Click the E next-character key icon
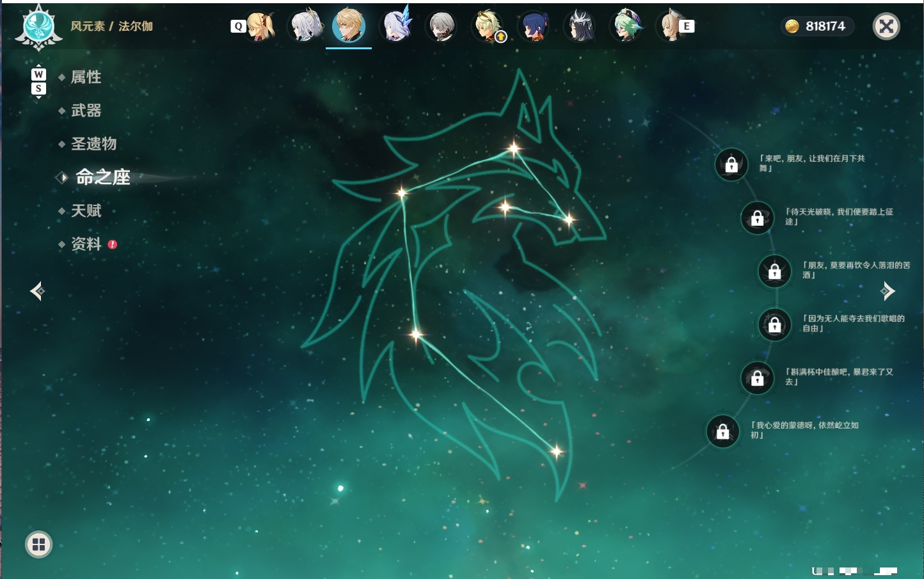Image resolution: width=924 pixels, height=579 pixels. click(x=687, y=26)
